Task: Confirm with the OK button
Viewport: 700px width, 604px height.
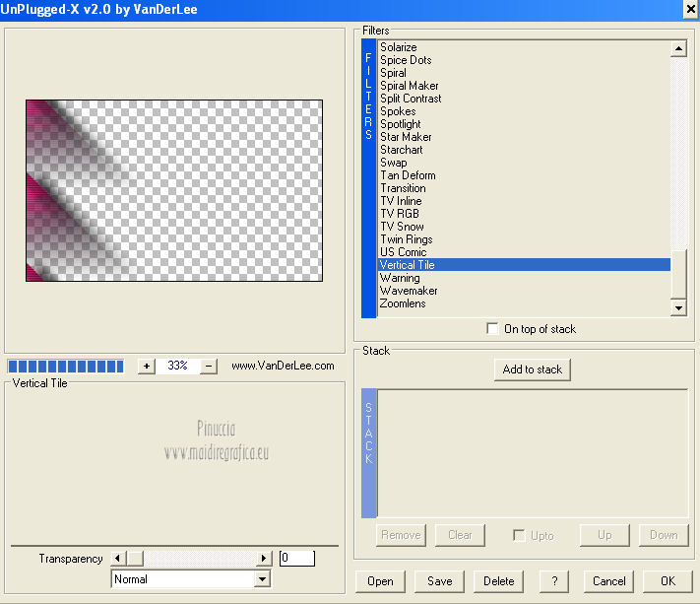Action: click(x=668, y=581)
